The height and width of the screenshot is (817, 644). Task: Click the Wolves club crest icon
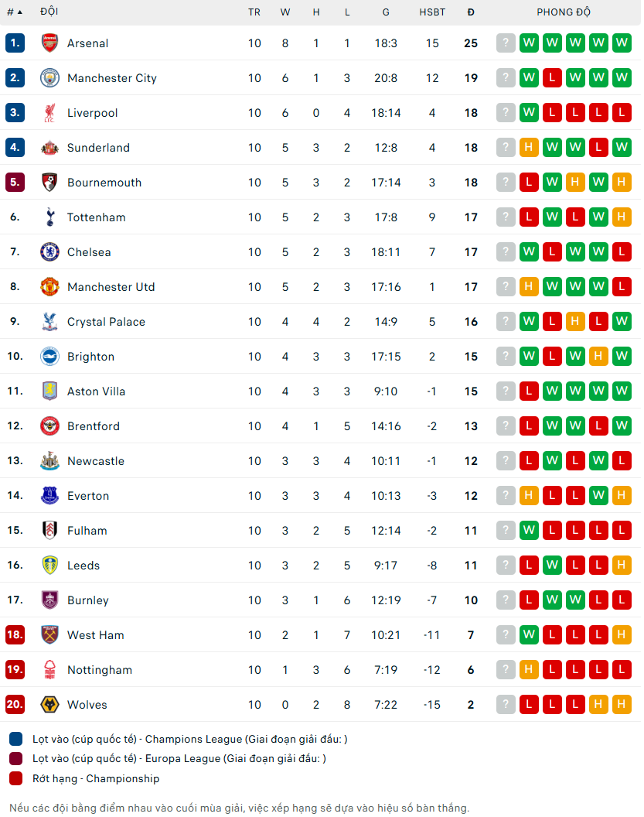49,705
